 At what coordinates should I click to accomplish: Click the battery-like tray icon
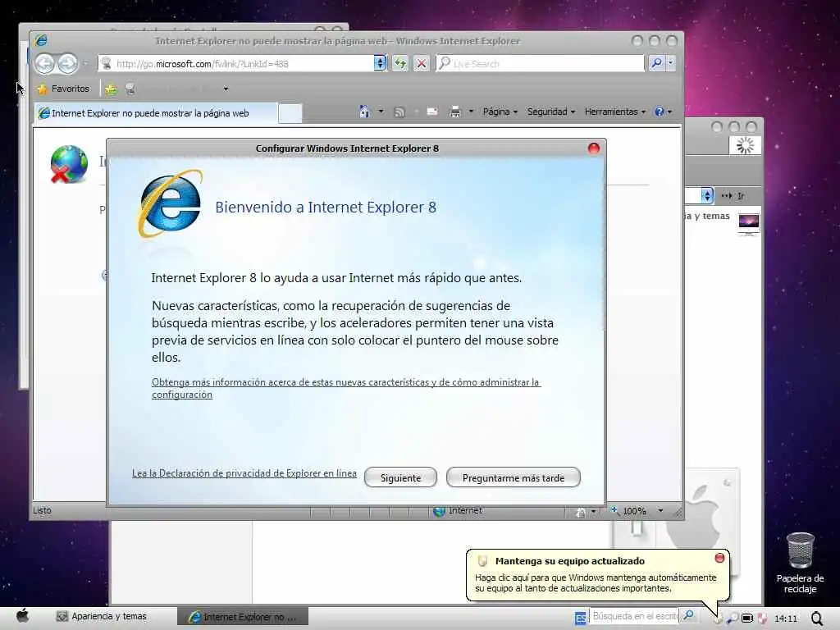coord(747,619)
